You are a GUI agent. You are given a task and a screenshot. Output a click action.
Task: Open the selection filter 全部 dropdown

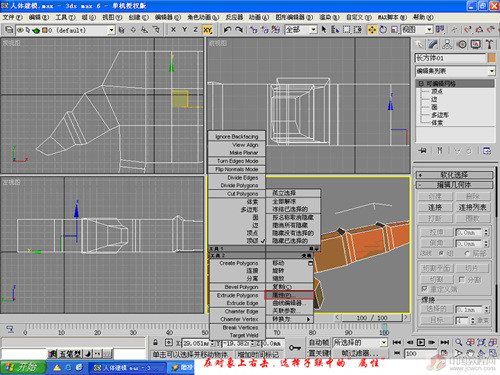(x=313, y=30)
